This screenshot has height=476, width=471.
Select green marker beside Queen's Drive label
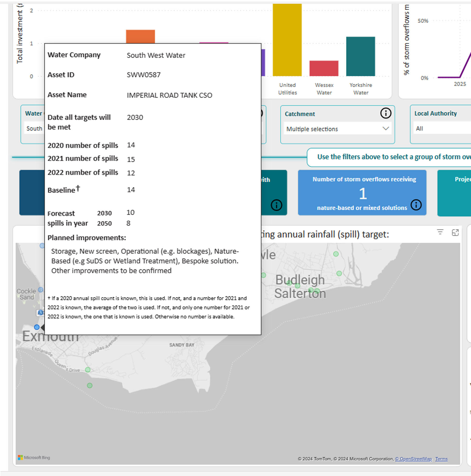tap(88, 370)
